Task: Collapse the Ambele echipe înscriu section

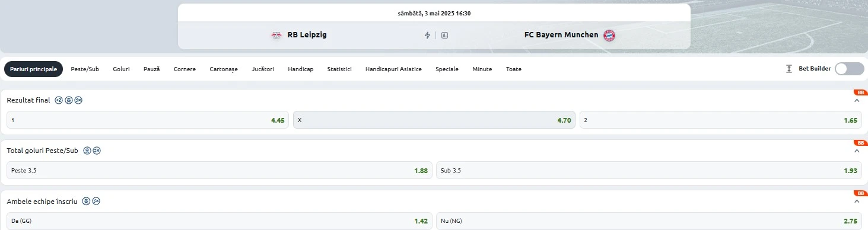Action: coord(856,202)
